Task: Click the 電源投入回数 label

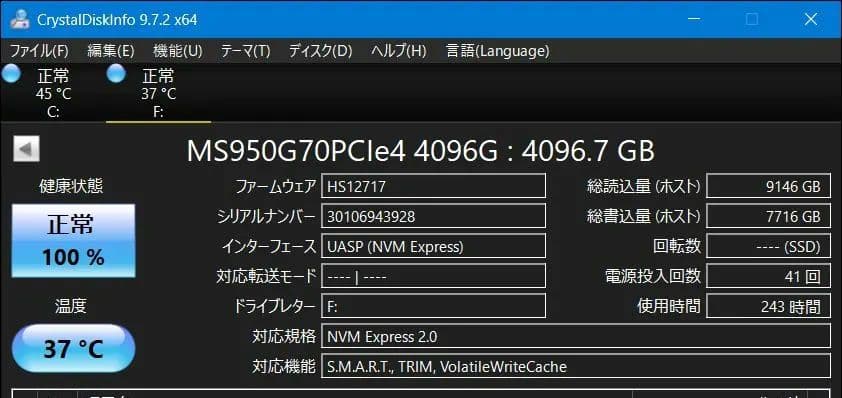Action: click(x=653, y=277)
